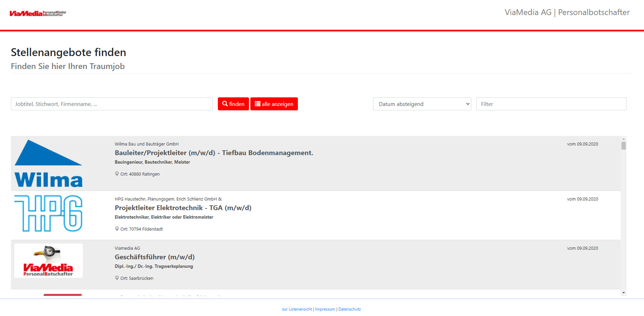Click the Wilma company logo
Screen dimensions: 644x316
point(48,164)
